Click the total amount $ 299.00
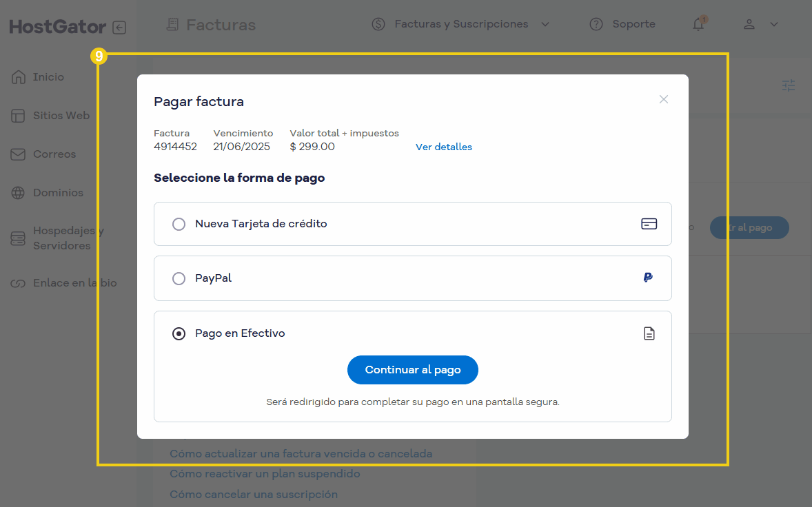 pyautogui.click(x=312, y=147)
